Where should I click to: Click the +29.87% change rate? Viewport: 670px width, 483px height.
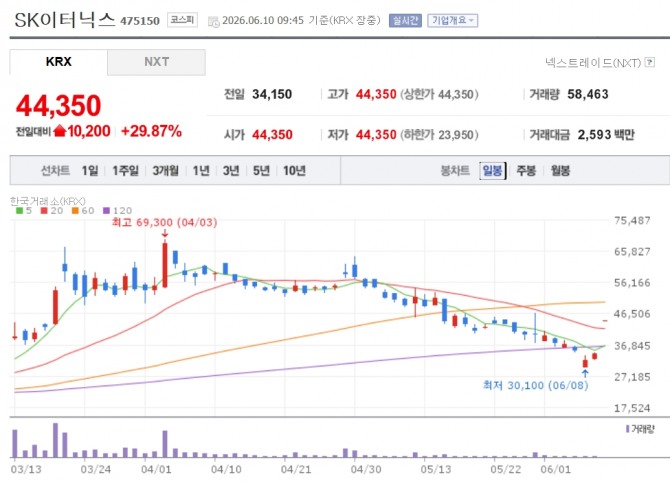click(152, 131)
